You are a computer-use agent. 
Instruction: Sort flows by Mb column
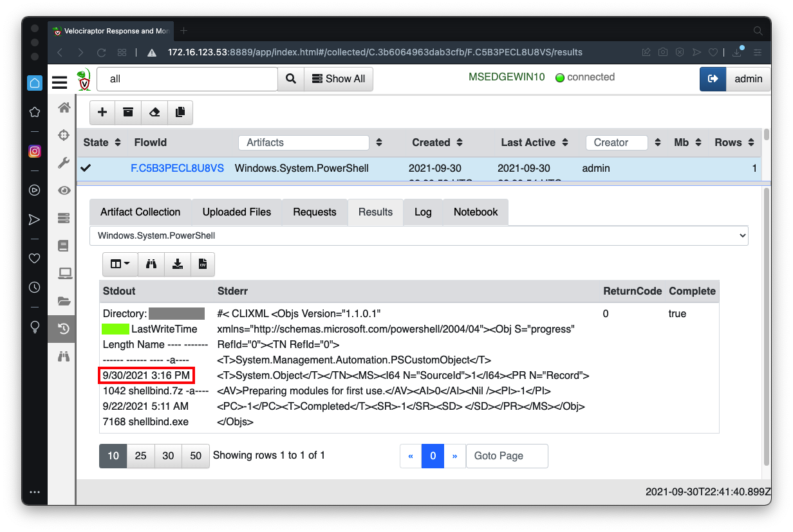pyautogui.click(x=698, y=142)
